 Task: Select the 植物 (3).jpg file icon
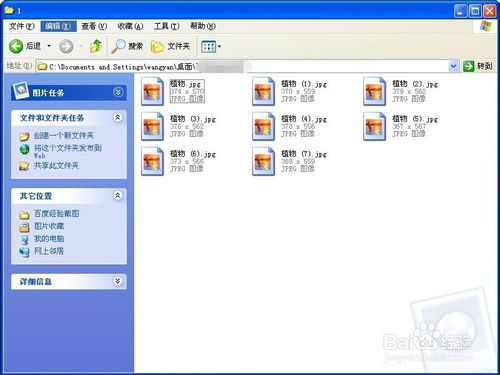click(152, 126)
